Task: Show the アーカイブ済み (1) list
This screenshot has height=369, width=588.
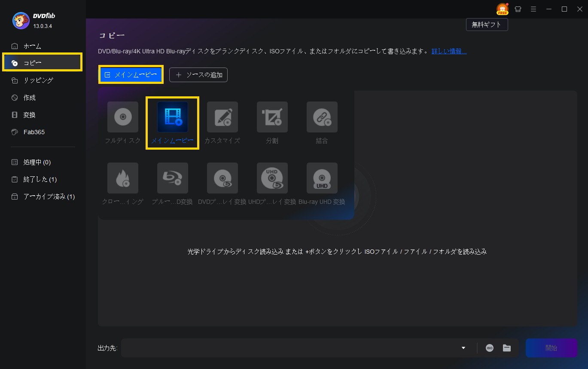Action: (43, 197)
